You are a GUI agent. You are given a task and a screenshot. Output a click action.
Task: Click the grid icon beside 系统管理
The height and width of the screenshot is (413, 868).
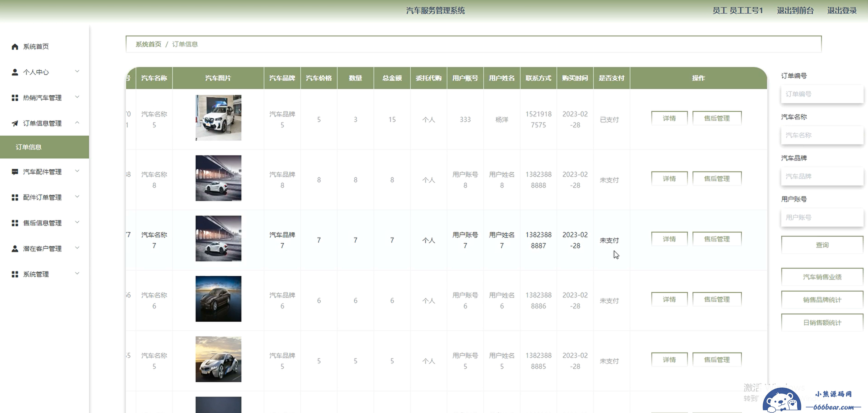pyautogui.click(x=15, y=274)
